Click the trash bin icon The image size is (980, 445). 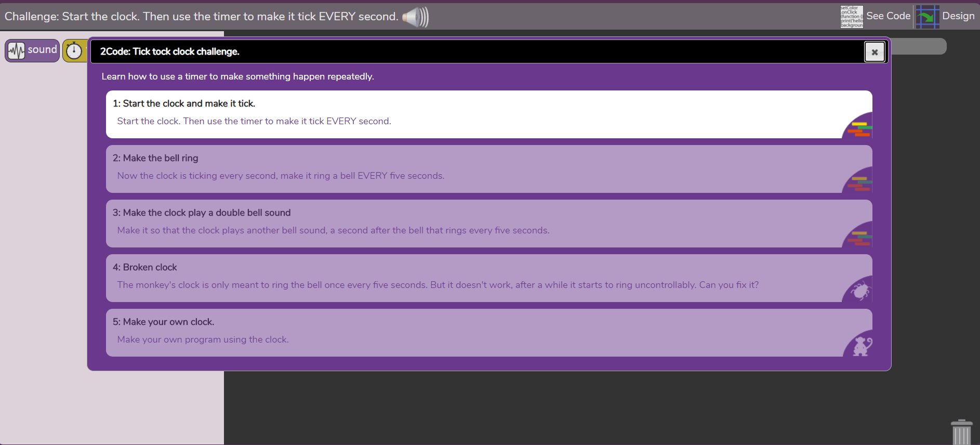961,432
